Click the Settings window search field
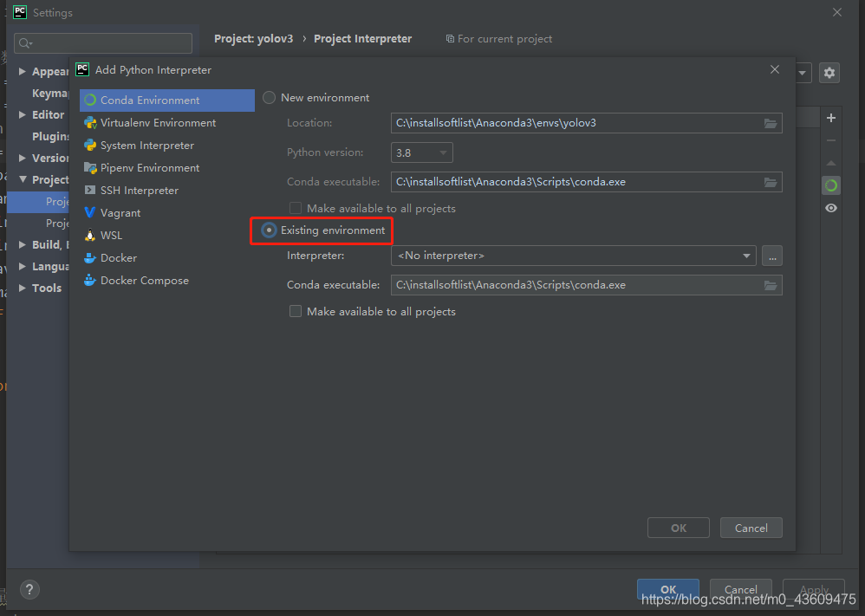The height and width of the screenshot is (616, 865). coord(103,43)
